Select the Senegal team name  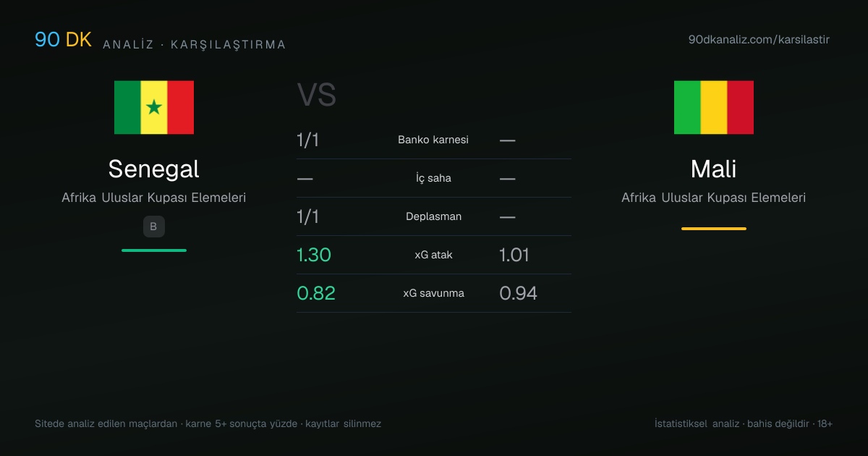coord(154,169)
